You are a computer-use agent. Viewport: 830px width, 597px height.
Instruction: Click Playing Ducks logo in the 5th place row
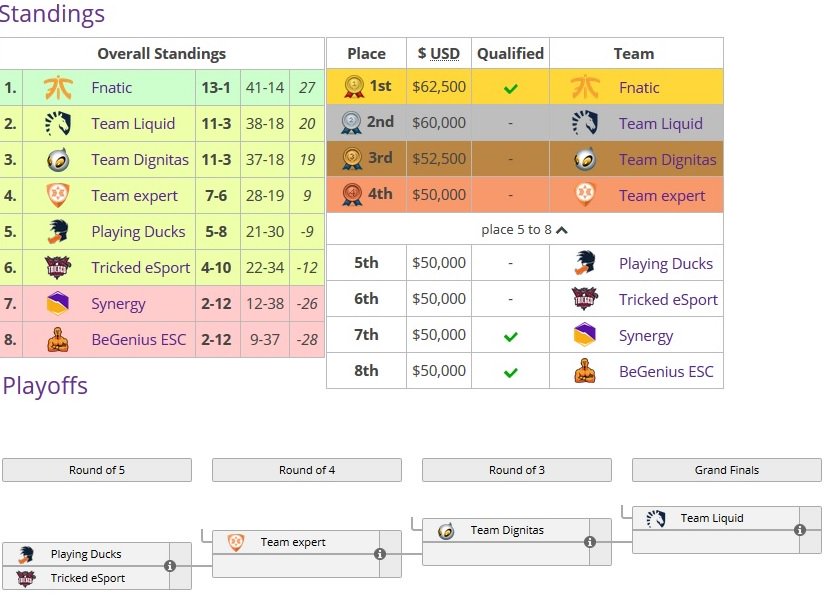(585, 263)
